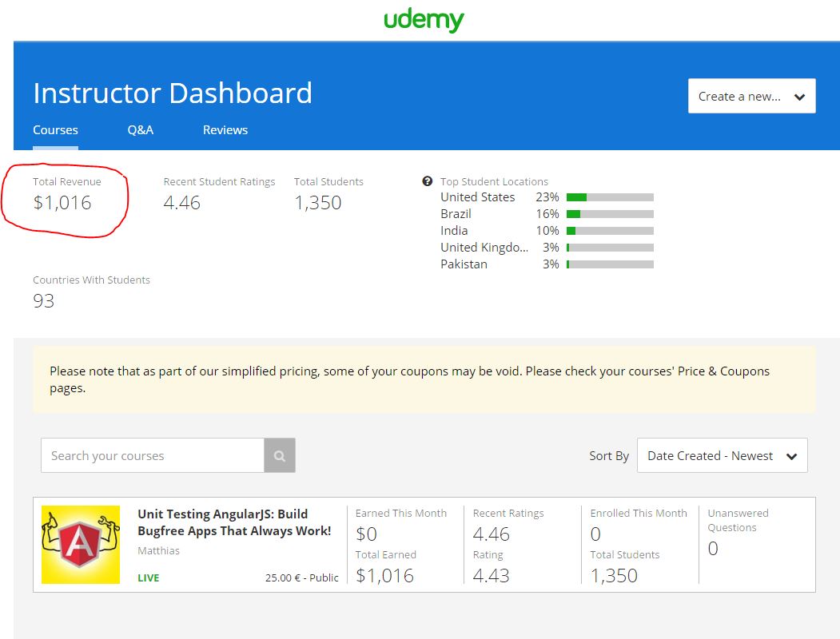The width and height of the screenshot is (840, 639).
Task: Click the course 'Total Earned' $1,016 value
Action: point(384,576)
